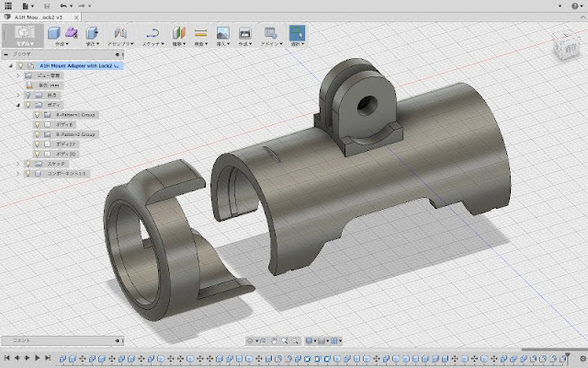Click the Inspect measure ruler icon
This screenshot has height=368, width=588.
[x=200, y=33]
